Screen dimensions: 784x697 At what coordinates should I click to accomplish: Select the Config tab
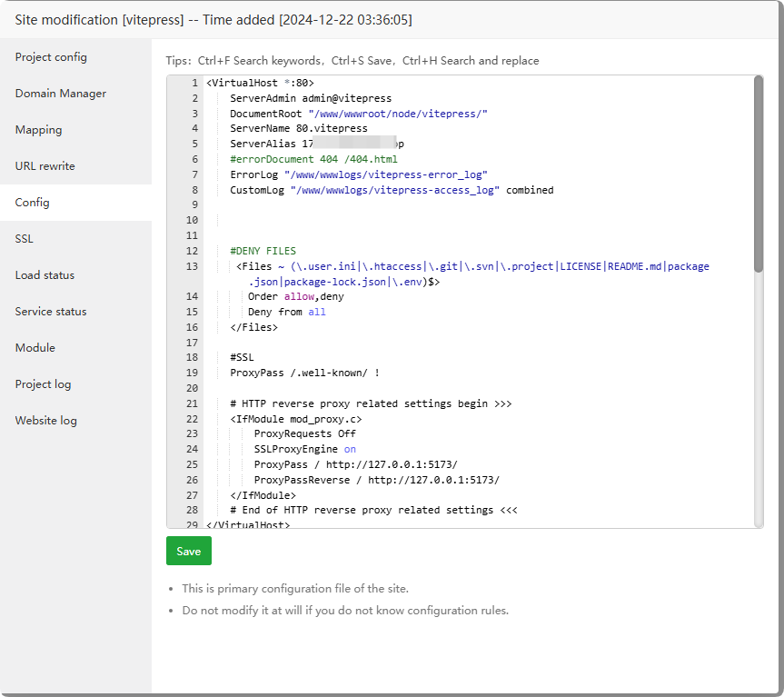click(32, 203)
